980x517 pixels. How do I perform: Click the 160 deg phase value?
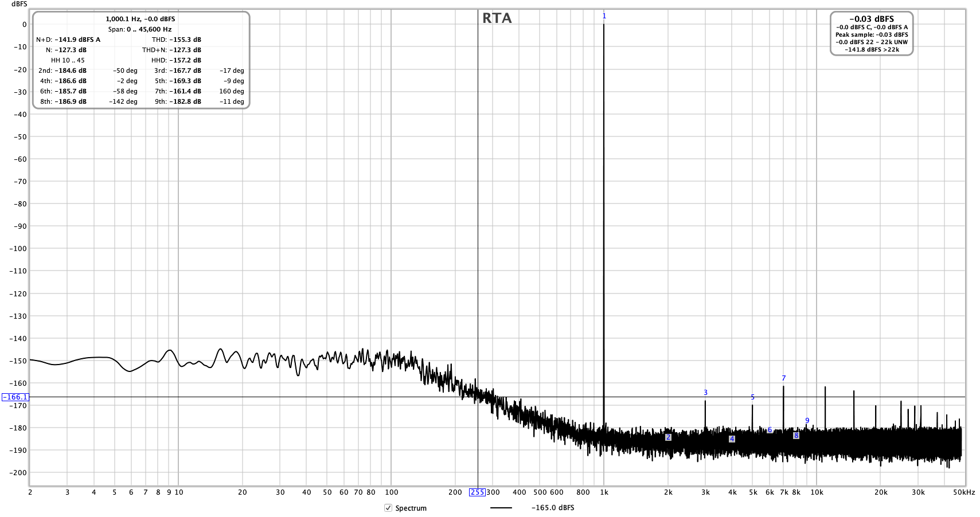point(231,91)
